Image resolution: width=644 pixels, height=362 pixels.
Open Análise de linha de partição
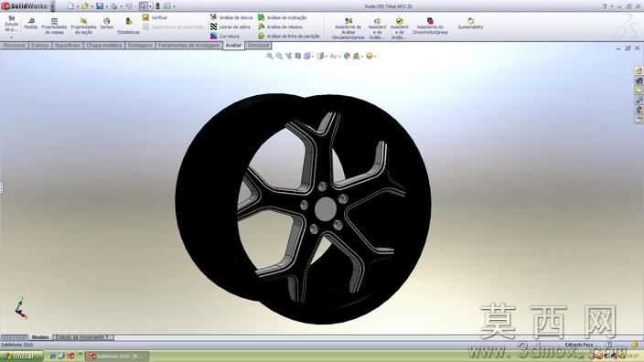click(x=289, y=37)
